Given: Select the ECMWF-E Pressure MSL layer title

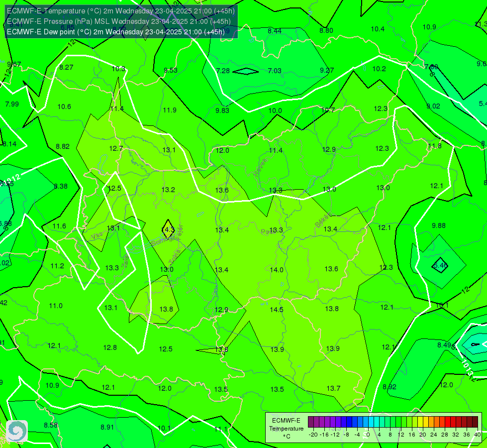Looking at the screenshot, I should click(119, 21).
